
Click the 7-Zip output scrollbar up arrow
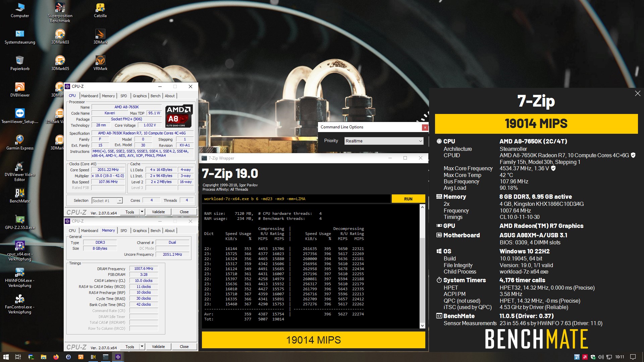422,207
